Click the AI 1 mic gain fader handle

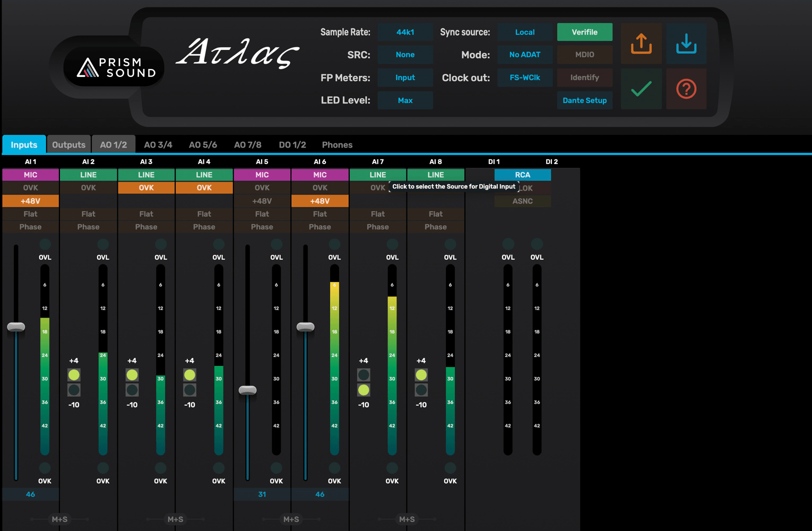(x=16, y=327)
